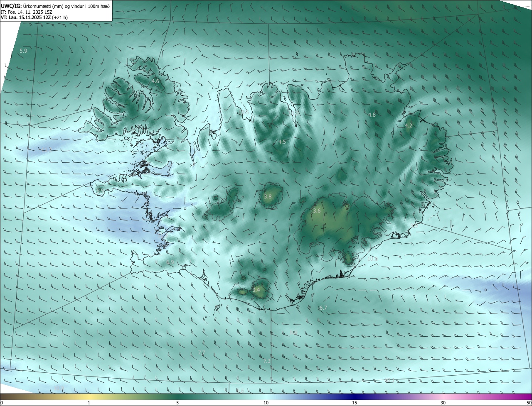Click the title 'Úrkomumætti (mm) og vindur í 100m hæð'
The image size is (532, 406).
click(x=66, y=6)
